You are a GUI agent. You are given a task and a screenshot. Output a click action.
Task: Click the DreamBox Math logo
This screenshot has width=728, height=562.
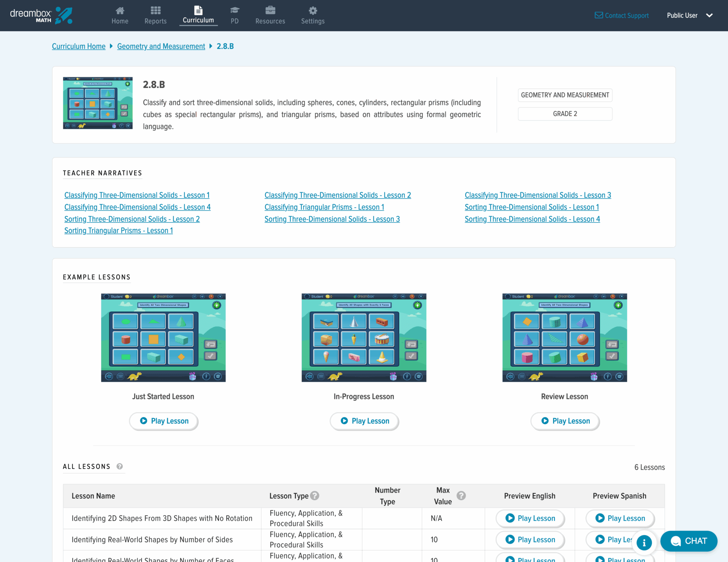pyautogui.click(x=41, y=16)
